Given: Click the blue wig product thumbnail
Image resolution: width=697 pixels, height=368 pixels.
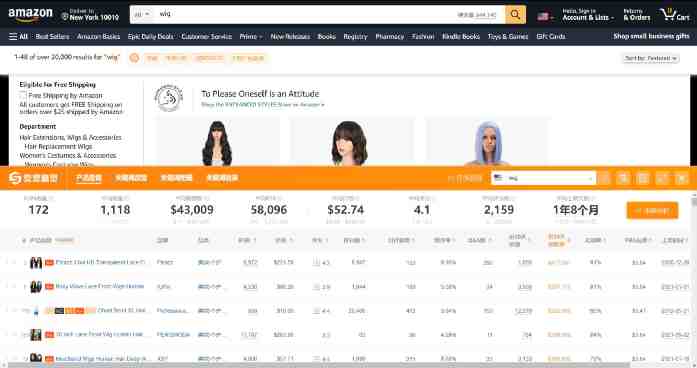Looking at the screenshot, I should [x=487, y=143].
